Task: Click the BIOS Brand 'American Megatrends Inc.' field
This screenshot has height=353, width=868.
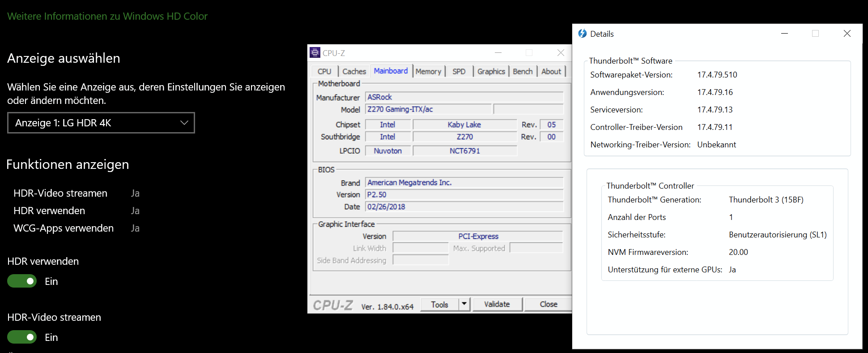Action: (464, 183)
